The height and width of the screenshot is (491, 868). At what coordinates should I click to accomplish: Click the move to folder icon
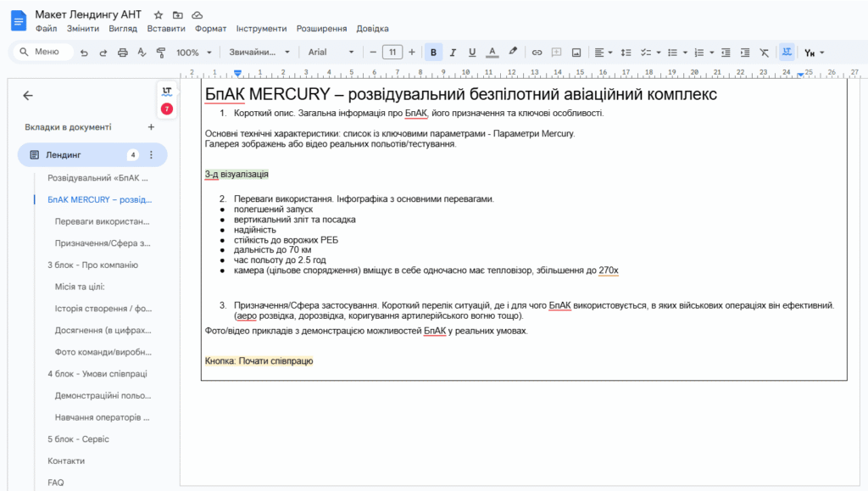coord(178,15)
